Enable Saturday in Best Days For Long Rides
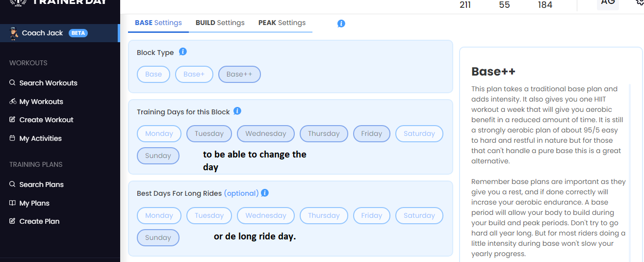Screen dimensions: 644x262 click(x=419, y=215)
